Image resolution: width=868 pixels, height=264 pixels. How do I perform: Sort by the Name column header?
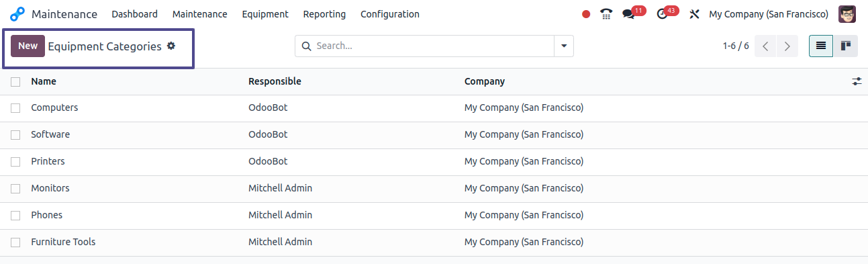[44, 81]
